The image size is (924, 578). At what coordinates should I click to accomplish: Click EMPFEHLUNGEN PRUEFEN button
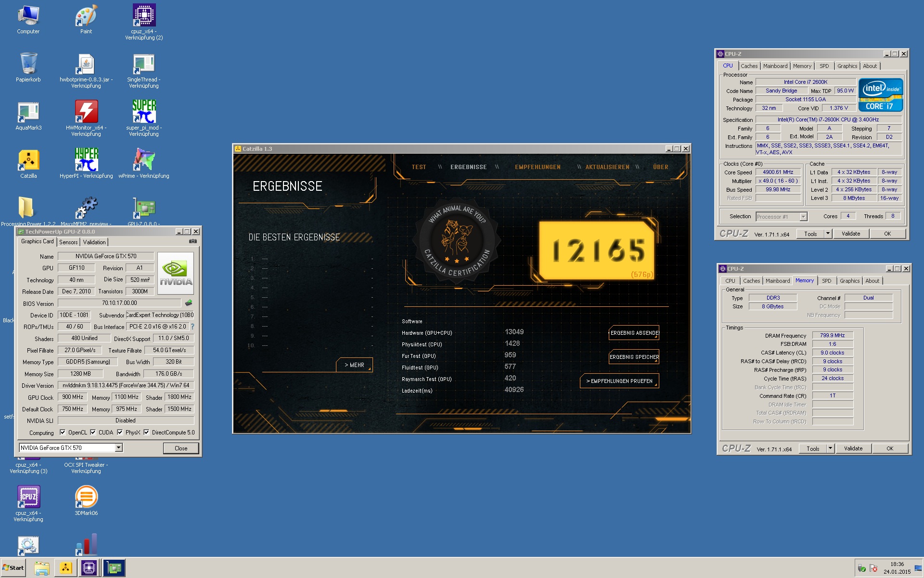620,381
